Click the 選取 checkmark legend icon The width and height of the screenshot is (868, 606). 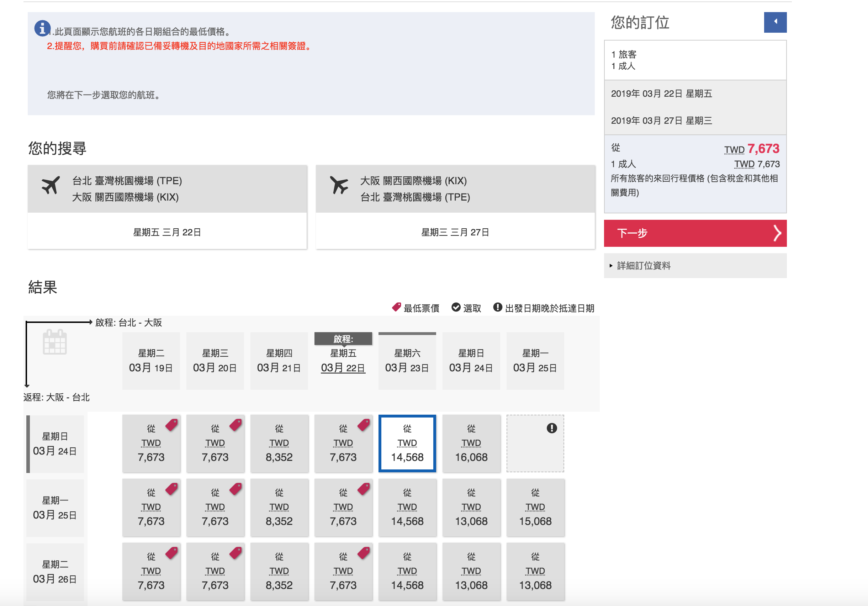click(x=456, y=307)
